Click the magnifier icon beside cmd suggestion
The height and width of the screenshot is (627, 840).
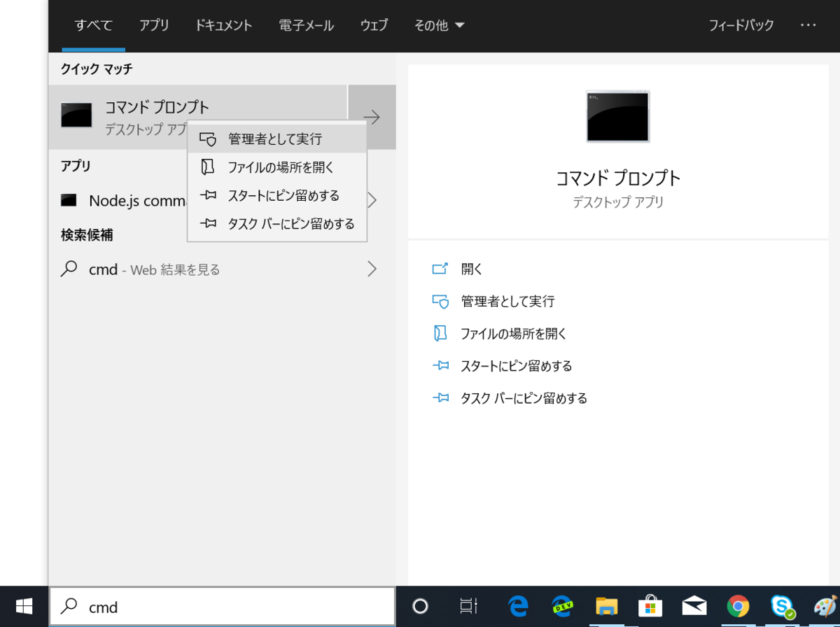click(x=69, y=269)
